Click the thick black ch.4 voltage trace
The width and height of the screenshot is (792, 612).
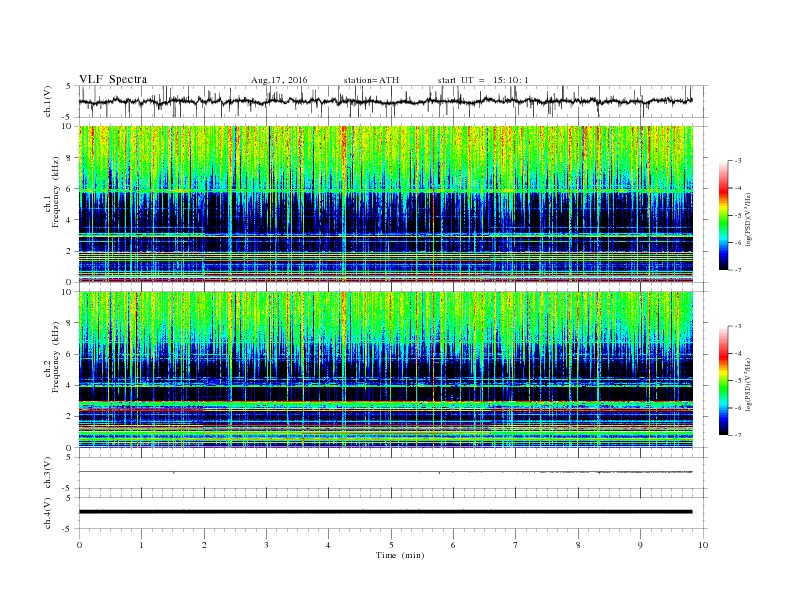[x=385, y=512]
